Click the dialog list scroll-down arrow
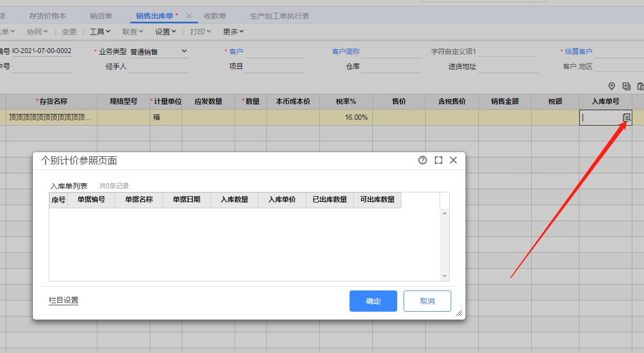The image size is (644, 353). click(x=444, y=276)
